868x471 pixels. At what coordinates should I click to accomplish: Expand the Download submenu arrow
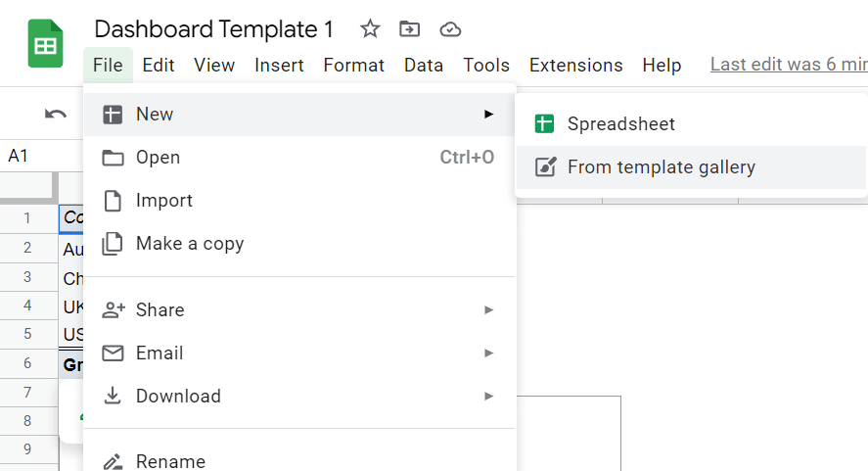click(x=488, y=397)
